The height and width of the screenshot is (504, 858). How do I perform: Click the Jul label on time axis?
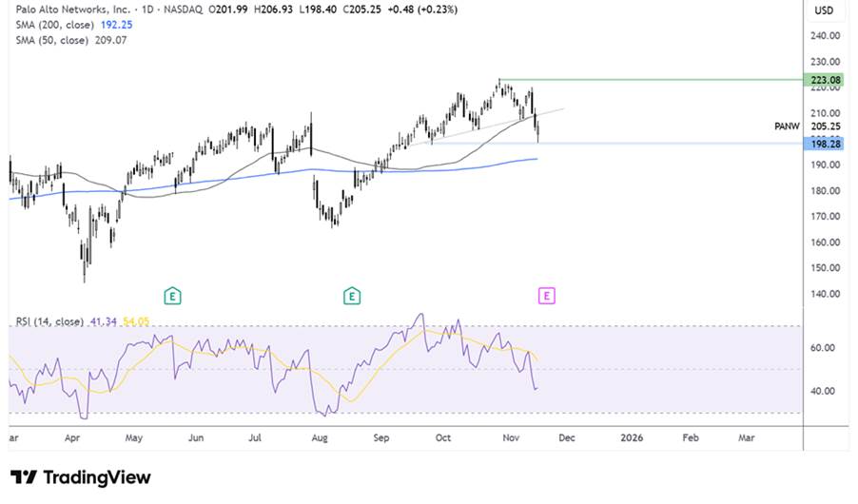click(254, 437)
